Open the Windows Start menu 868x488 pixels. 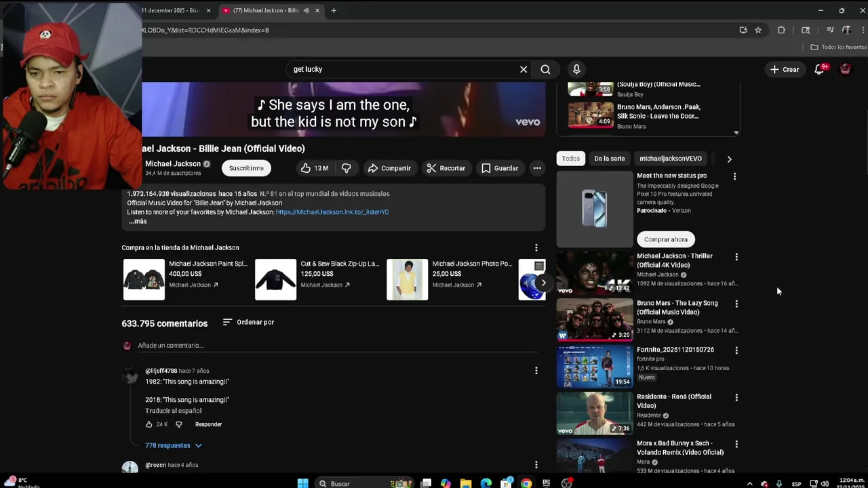coord(302,483)
